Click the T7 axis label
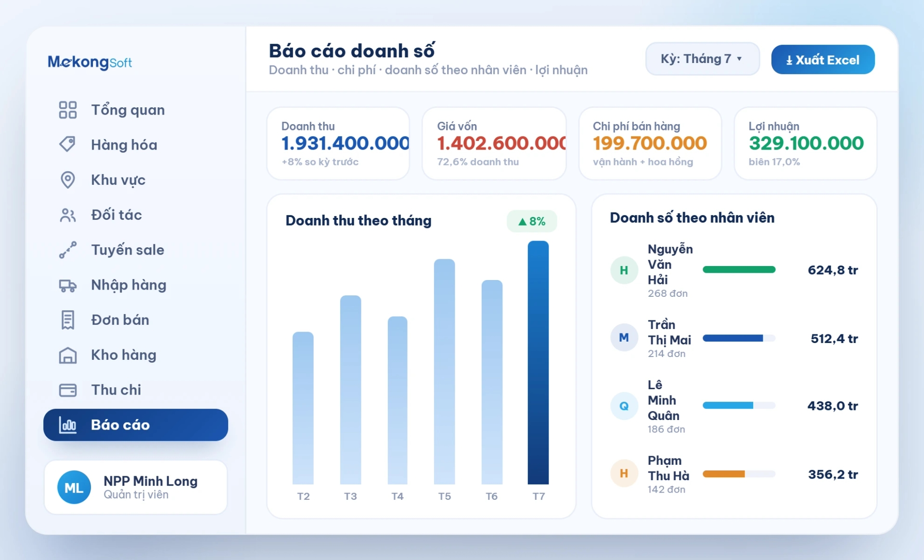The height and width of the screenshot is (560, 924). pos(539,496)
